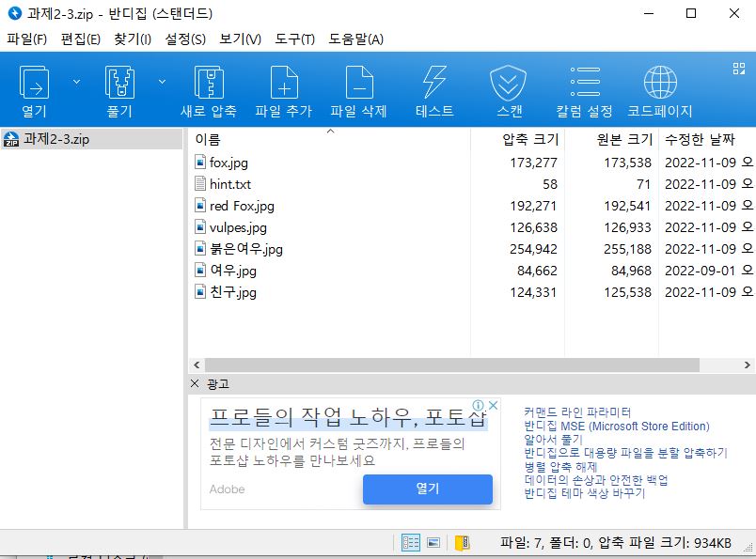This screenshot has width=756, height=559.
Task: Click the ad info (i) icon
Action: point(478,405)
